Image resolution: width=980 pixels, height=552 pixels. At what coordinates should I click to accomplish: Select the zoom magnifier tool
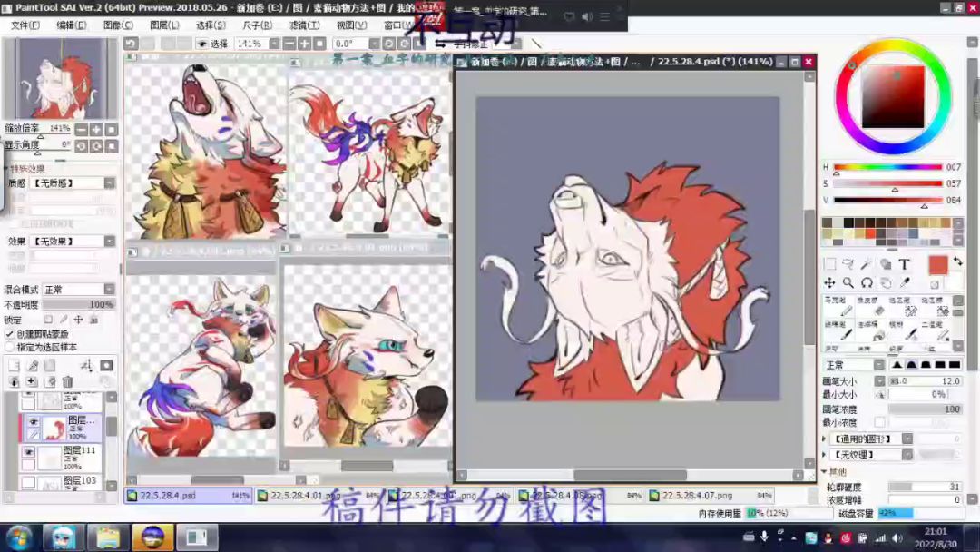click(x=848, y=282)
